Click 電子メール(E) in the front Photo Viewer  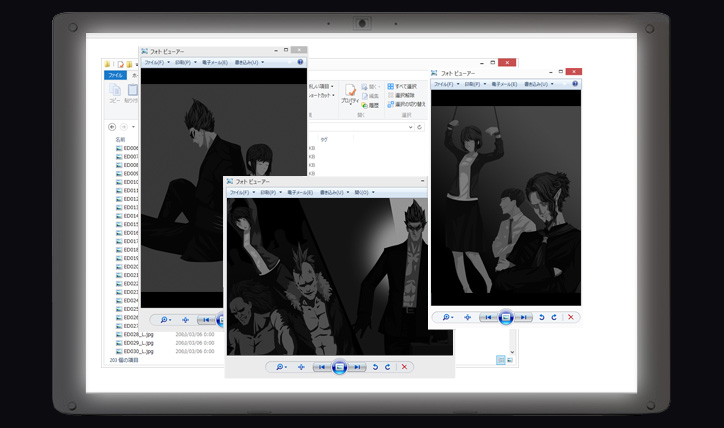[x=300, y=193]
